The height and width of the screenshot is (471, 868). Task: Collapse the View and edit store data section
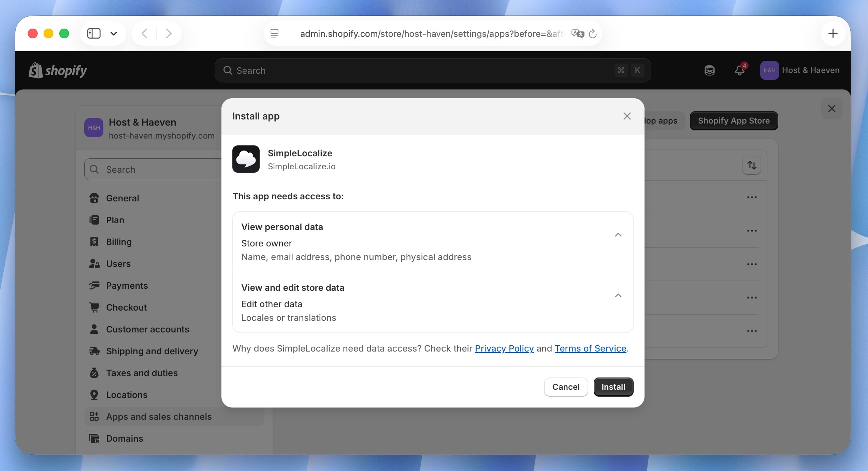coord(618,296)
